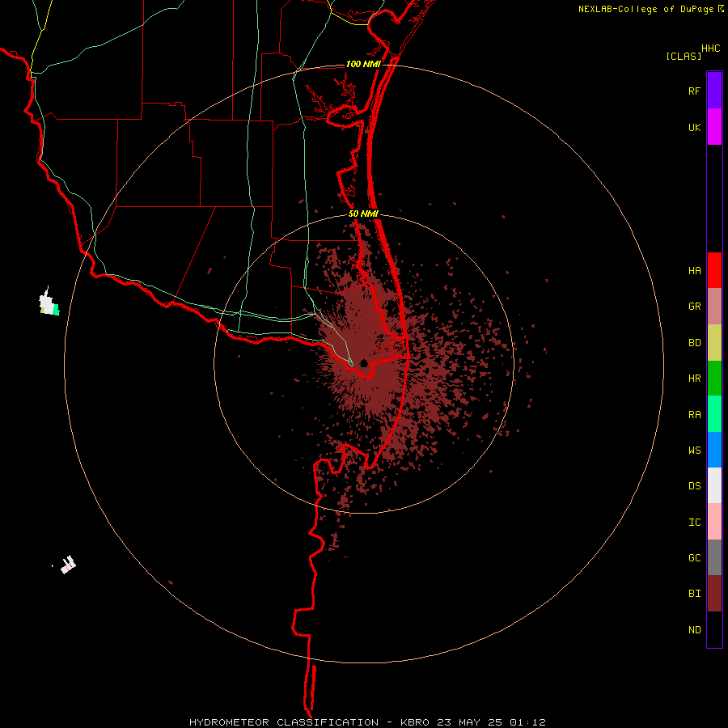The image size is (728, 728).
Task: Click the IC legend label
Action: point(694,523)
